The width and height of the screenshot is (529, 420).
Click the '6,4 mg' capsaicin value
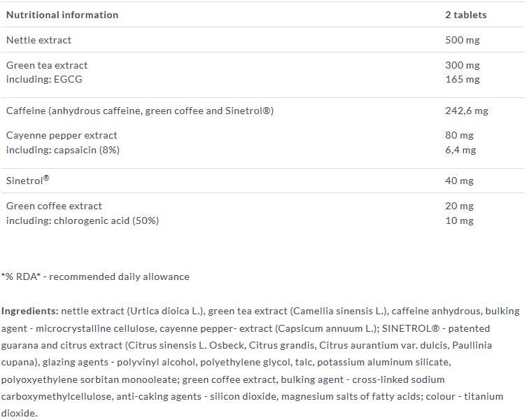click(x=460, y=150)
